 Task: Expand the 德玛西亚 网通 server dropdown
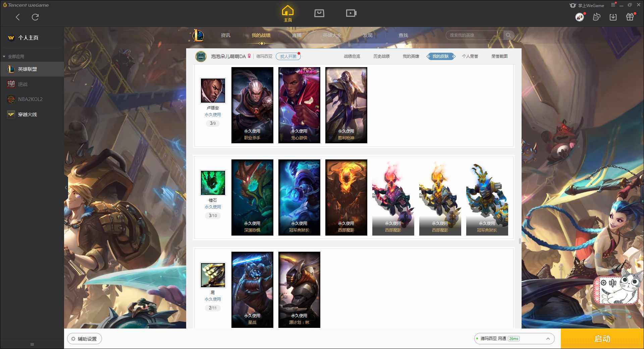pos(514,339)
